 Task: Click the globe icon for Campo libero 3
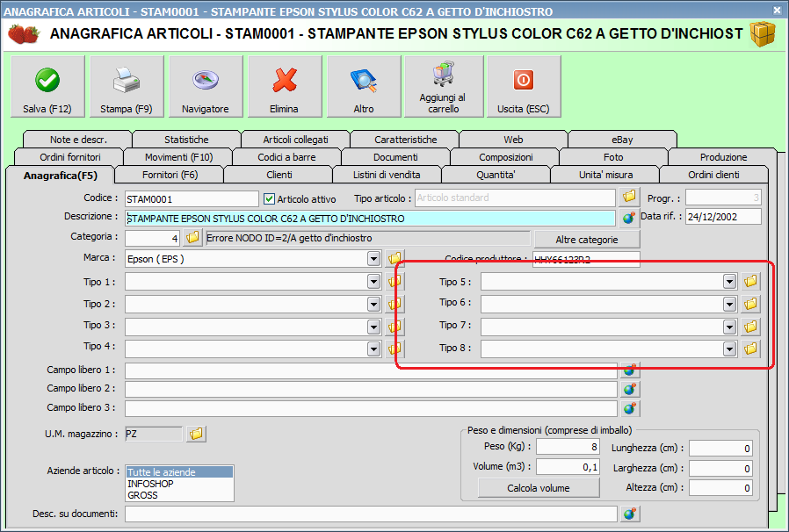(629, 408)
